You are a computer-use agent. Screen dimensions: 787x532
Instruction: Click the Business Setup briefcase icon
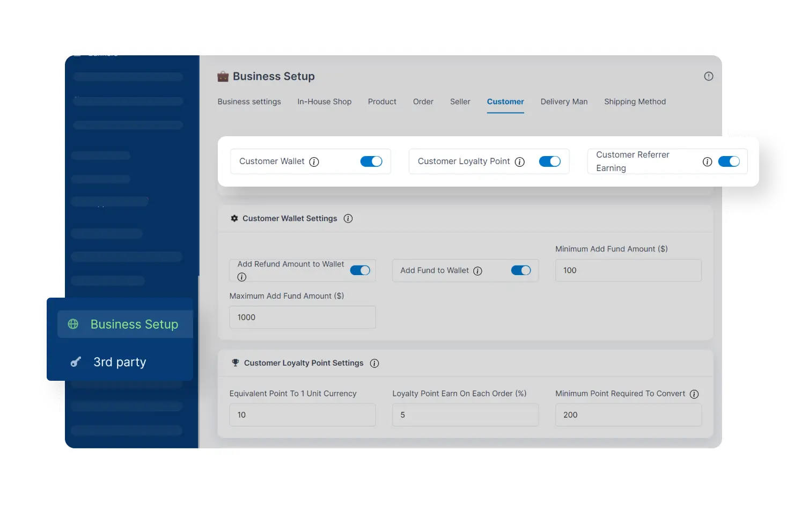tap(223, 76)
